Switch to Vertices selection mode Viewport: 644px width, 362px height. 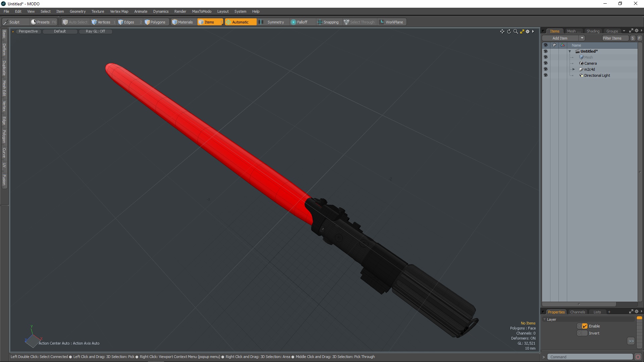103,22
